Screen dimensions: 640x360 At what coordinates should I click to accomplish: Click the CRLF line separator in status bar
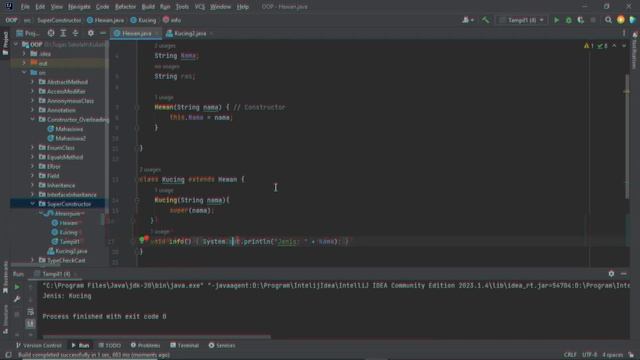[x=570, y=355]
